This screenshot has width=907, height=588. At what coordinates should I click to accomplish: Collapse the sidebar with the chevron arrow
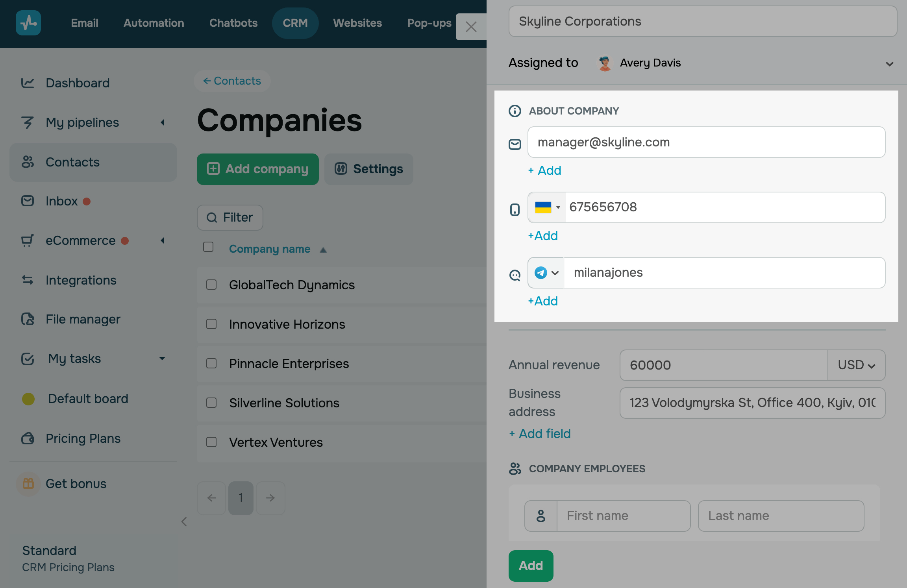(x=184, y=522)
